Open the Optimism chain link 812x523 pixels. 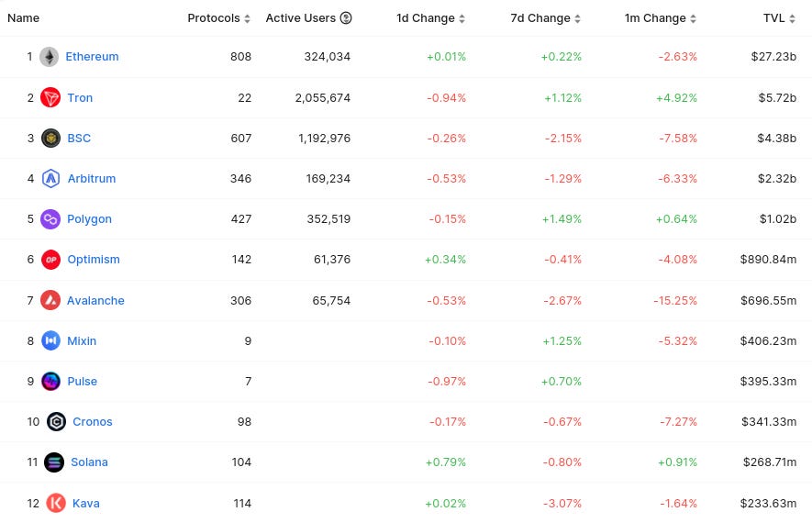pos(94,260)
